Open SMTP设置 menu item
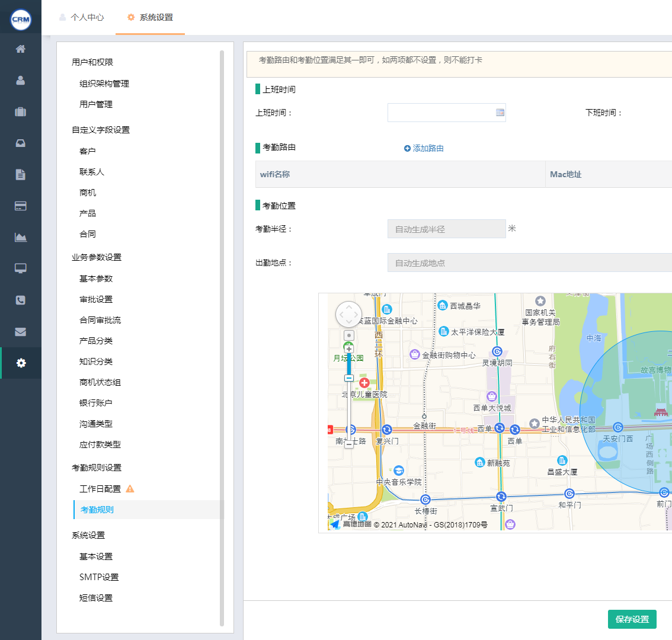This screenshot has height=640, width=672. pyautogui.click(x=99, y=577)
